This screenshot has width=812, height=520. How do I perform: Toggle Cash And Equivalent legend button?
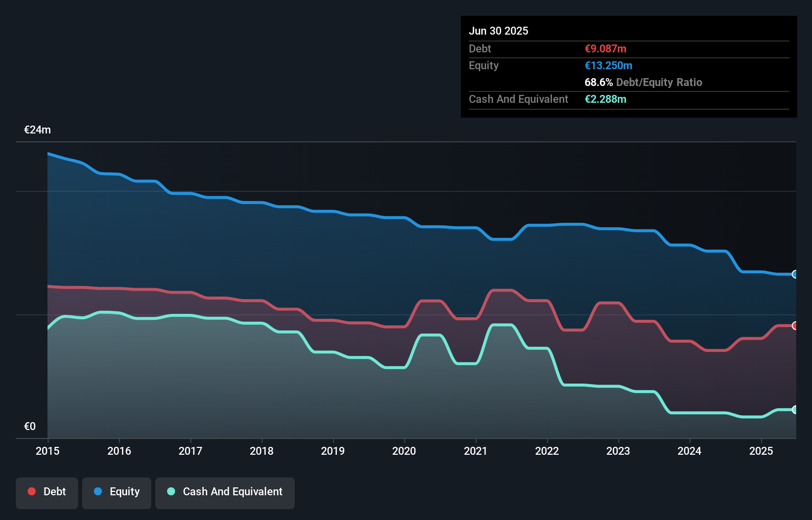(x=225, y=493)
